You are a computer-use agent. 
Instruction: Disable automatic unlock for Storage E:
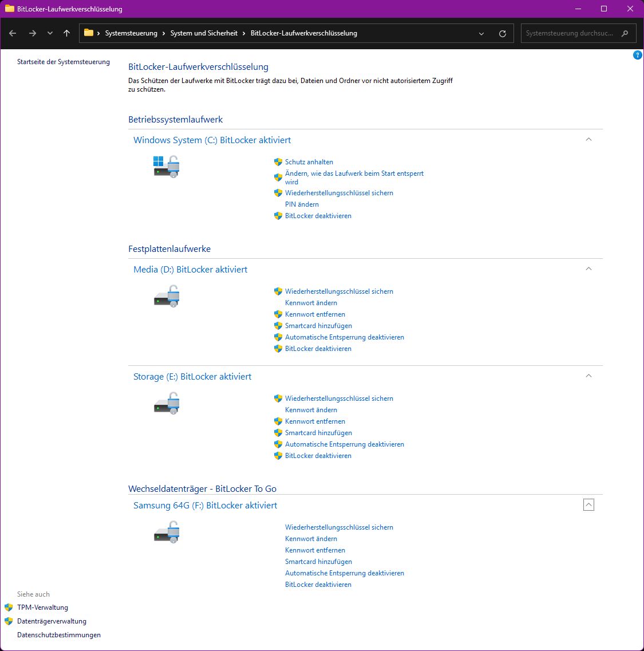[344, 444]
